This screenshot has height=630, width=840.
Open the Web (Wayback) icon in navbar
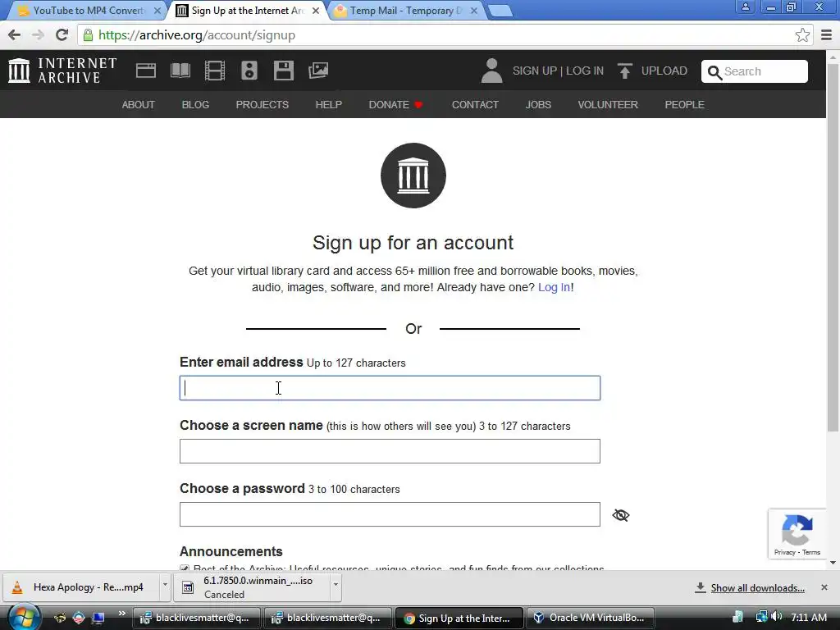146,71
